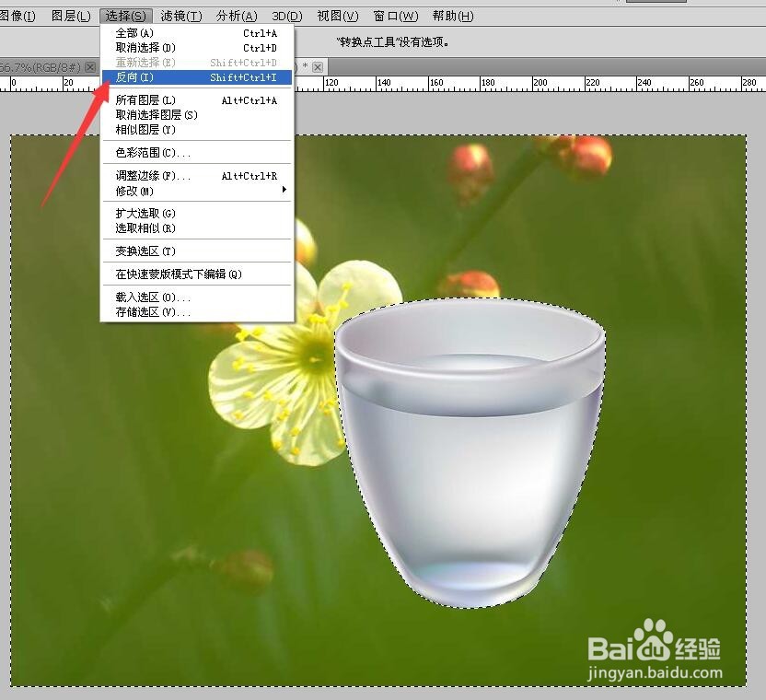Open 载入选区(O)... dialog
The height and width of the screenshot is (700, 766).
[197, 297]
